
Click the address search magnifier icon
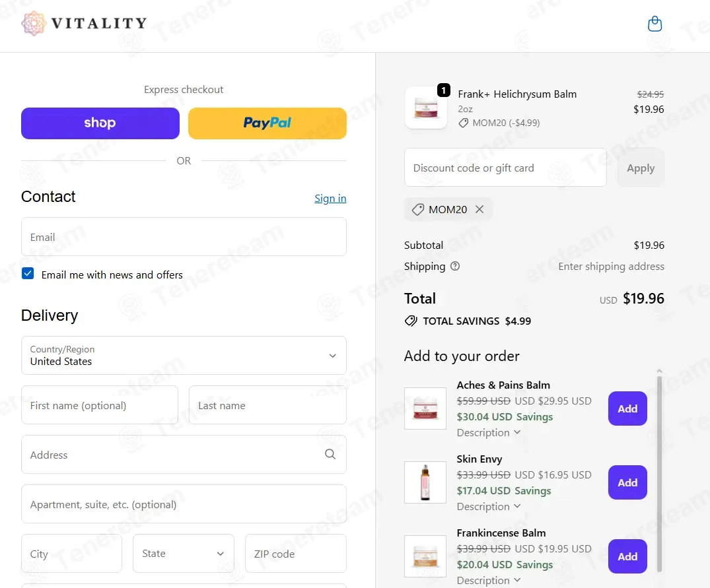click(330, 454)
